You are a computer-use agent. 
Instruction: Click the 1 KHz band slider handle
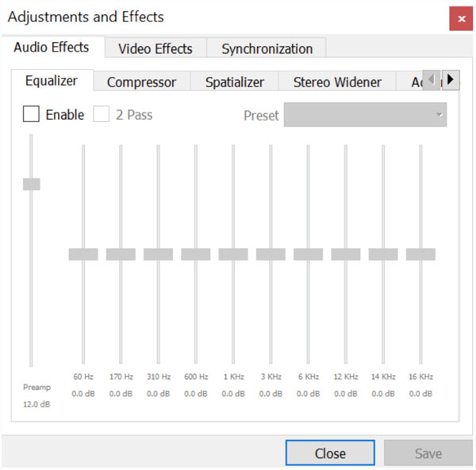233,254
